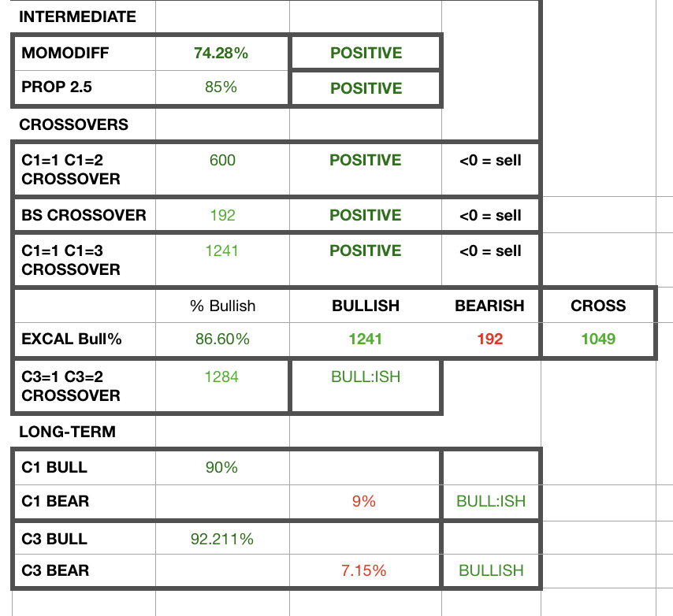
Task: Select the BEARISH column header cell
Action: tap(489, 306)
